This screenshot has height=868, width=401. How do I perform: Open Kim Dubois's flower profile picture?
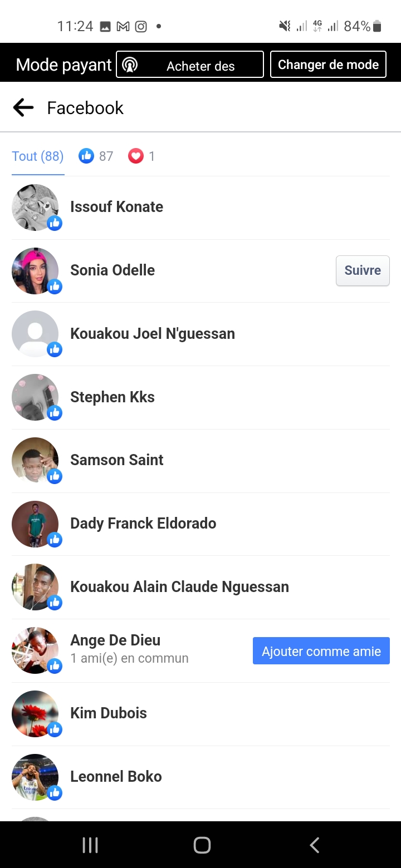(x=35, y=713)
